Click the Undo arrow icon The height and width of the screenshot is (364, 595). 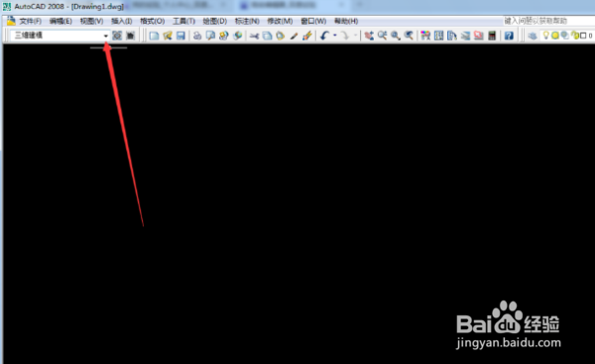pyautogui.click(x=324, y=36)
